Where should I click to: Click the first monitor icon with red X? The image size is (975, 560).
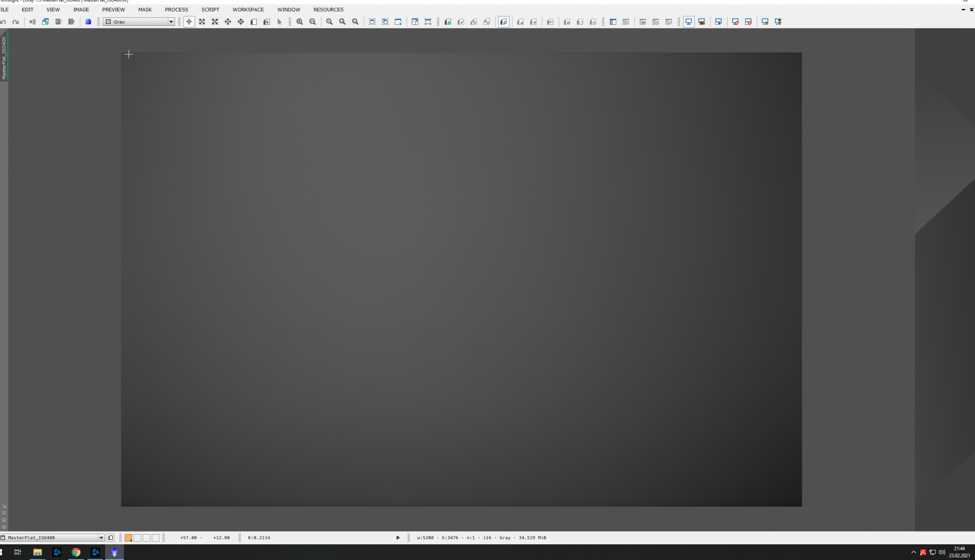pos(735,22)
